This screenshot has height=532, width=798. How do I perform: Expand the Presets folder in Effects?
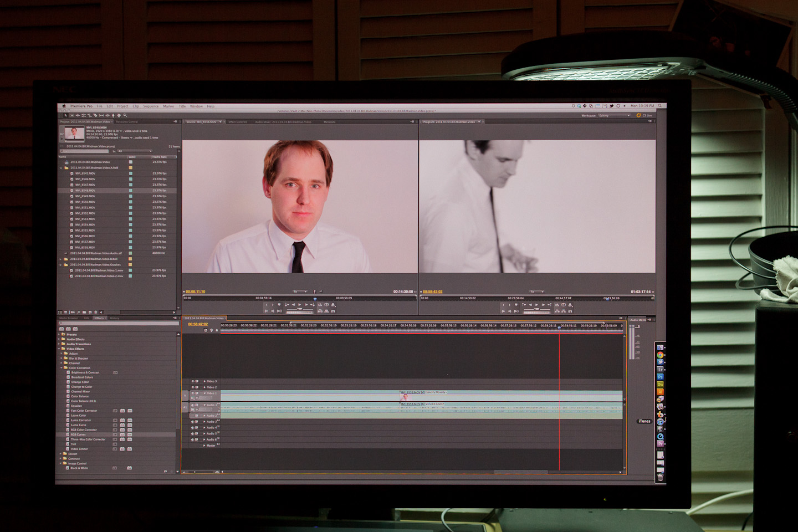click(59, 334)
